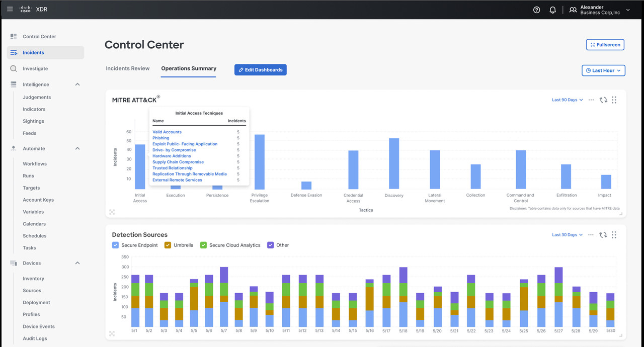The width and height of the screenshot is (644, 347).
Task: Click the Privilege Escalation bar in chart
Action: coord(260,161)
